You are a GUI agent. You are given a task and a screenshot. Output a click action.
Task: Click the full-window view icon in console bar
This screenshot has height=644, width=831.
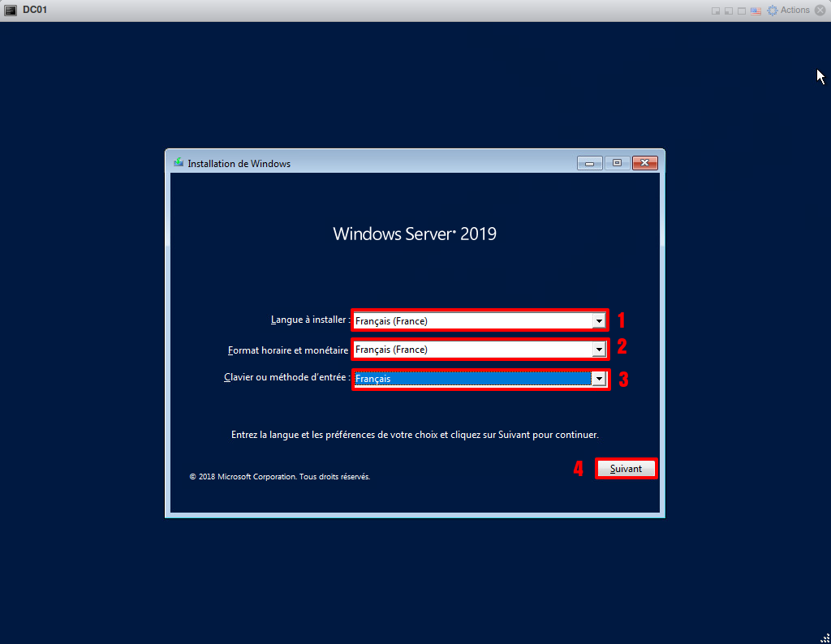tap(741, 11)
